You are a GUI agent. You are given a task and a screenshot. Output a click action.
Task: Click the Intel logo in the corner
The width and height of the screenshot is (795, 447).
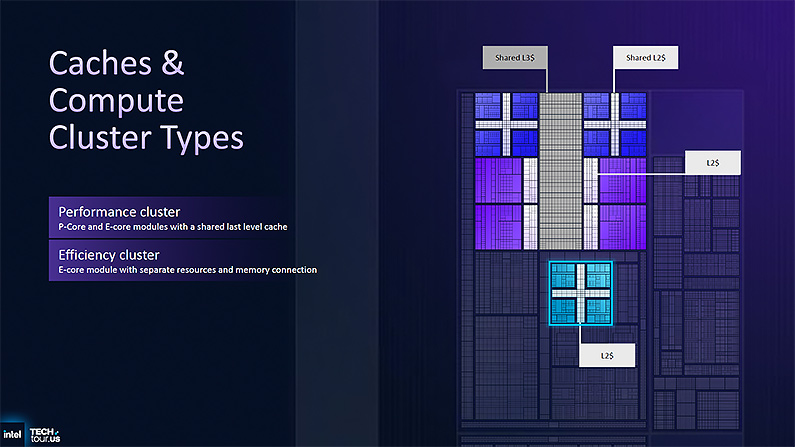(x=13, y=434)
